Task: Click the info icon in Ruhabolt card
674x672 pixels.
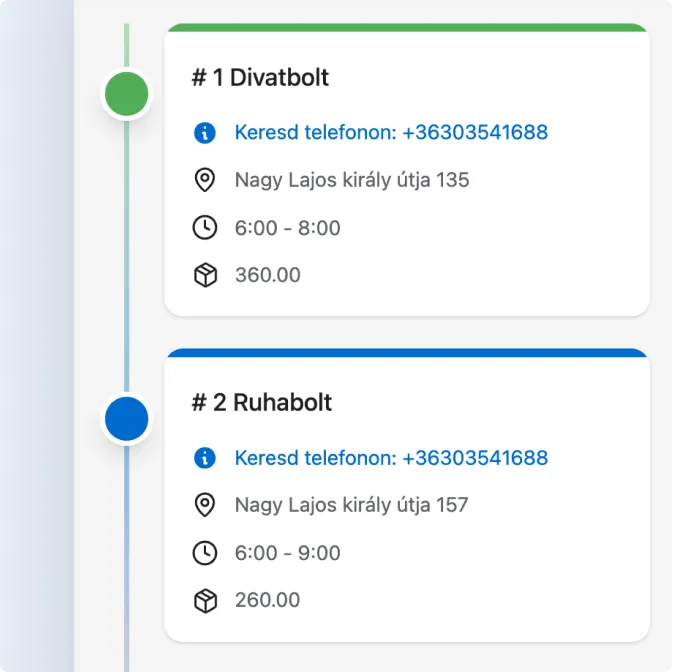Action: (205, 458)
